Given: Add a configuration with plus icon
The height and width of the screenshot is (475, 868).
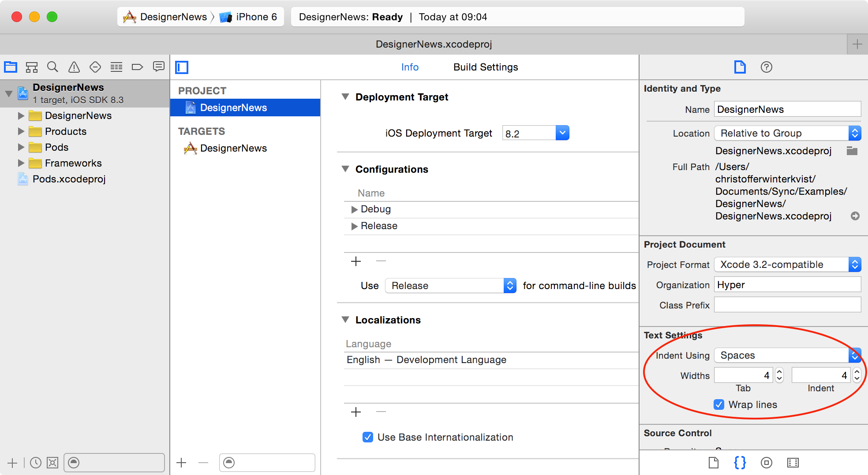Looking at the screenshot, I should [356, 261].
